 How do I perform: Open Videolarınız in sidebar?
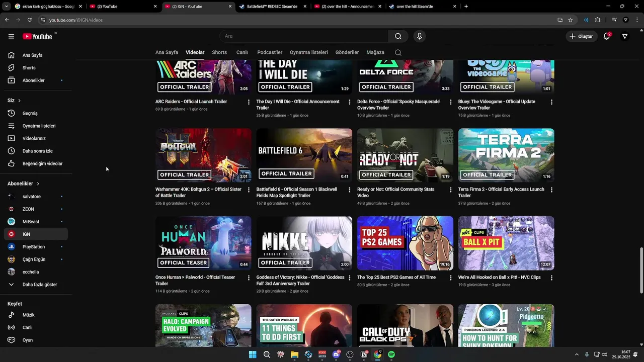[x=36, y=138]
